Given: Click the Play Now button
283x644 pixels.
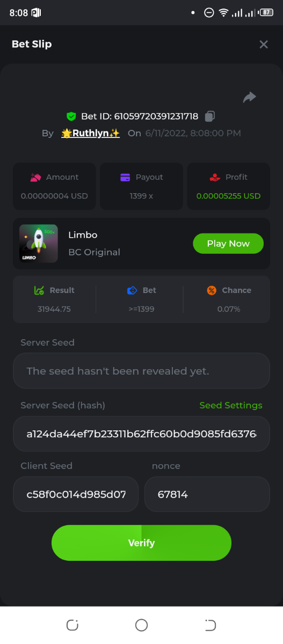Looking at the screenshot, I should [x=228, y=243].
